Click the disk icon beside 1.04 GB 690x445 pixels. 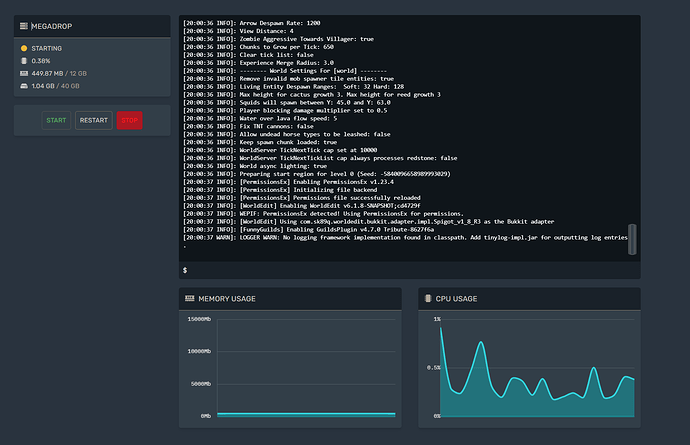23,86
